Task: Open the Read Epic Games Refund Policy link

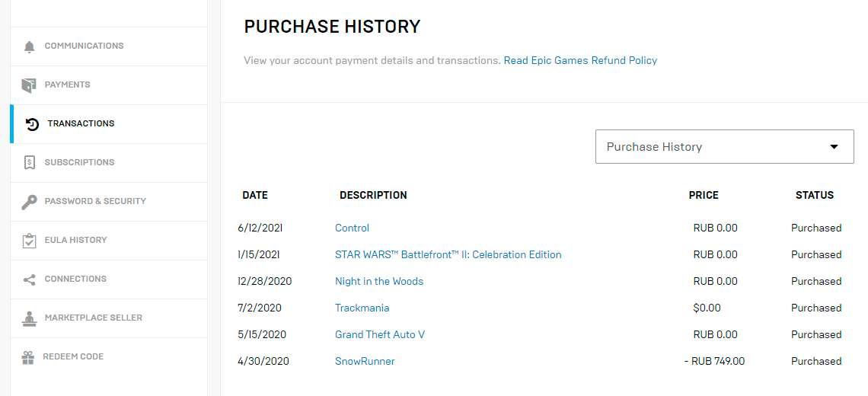Action: click(x=580, y=60)
